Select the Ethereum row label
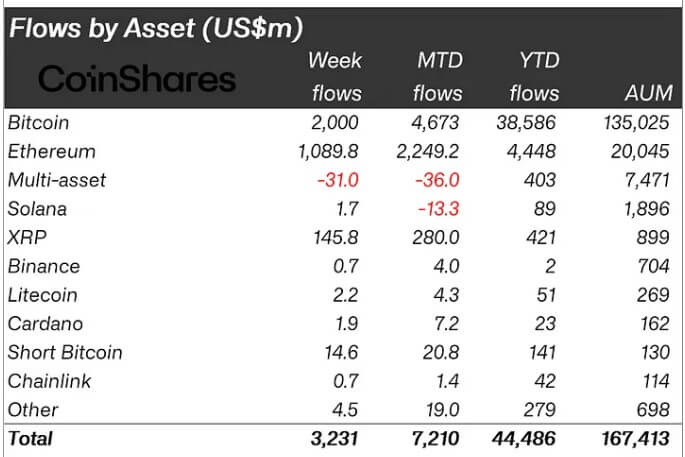 (52, 152)
